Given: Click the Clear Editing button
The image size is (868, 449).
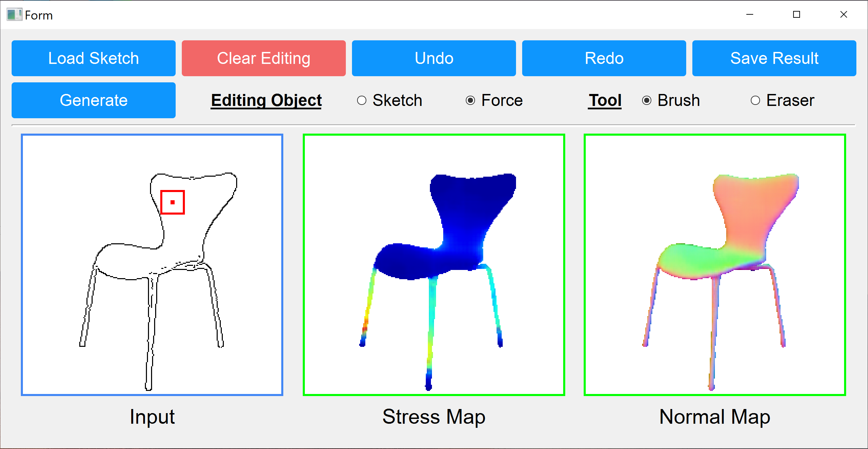Looking at the screenshot, I should [263, 57].
